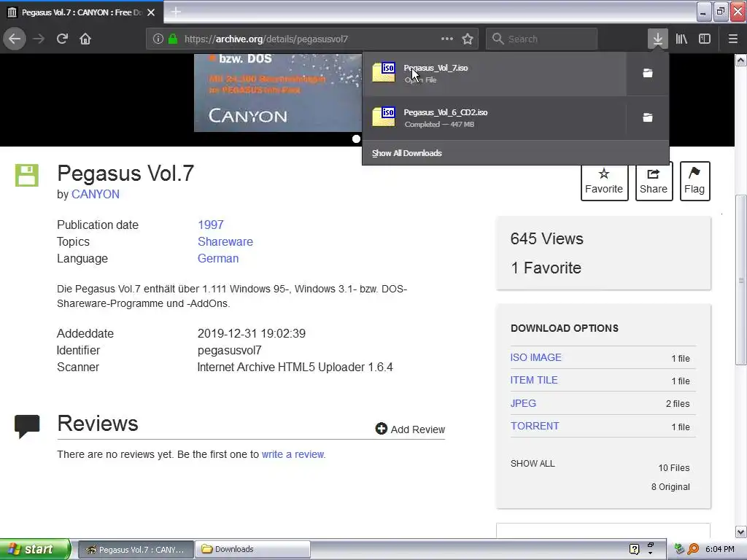Open page actions three-dot menu
The width and height of the screenshot is (747, 560).
click(447, 39)
